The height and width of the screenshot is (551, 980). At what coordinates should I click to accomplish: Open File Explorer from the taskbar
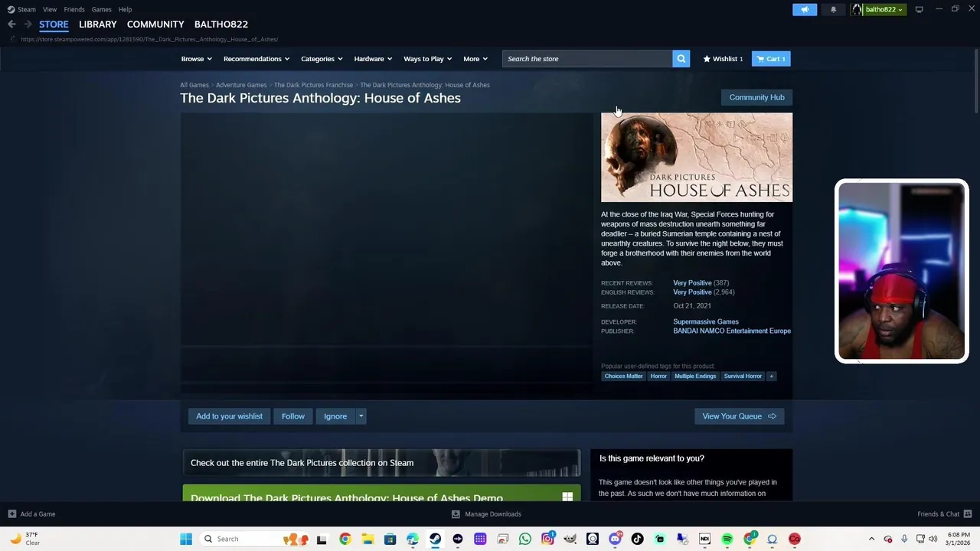(367, 539)
